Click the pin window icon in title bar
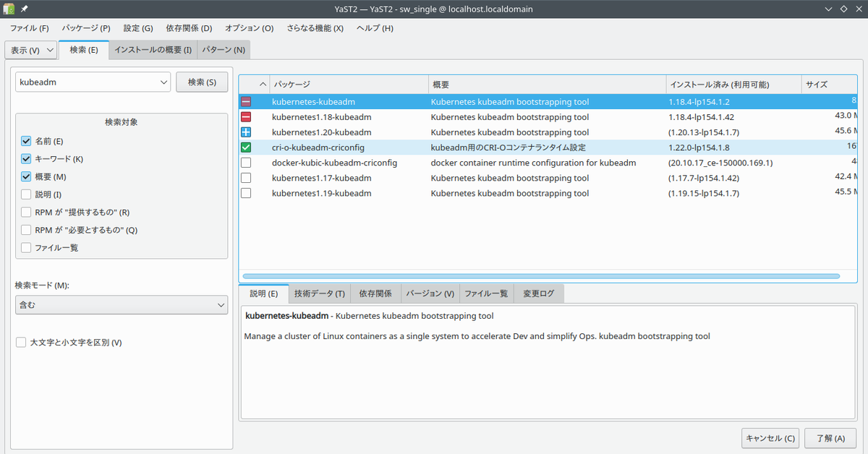868x454 pixels. [x=25, y=9]
